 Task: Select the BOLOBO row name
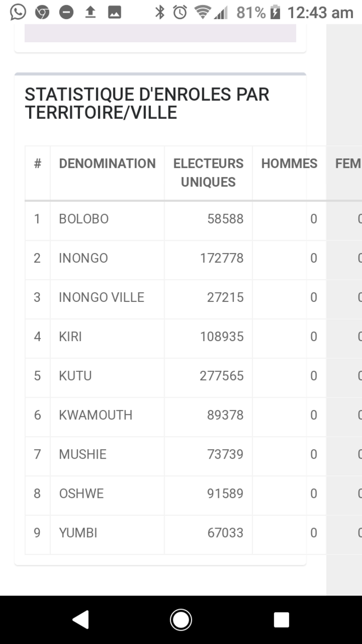click(x=84, y=219)
